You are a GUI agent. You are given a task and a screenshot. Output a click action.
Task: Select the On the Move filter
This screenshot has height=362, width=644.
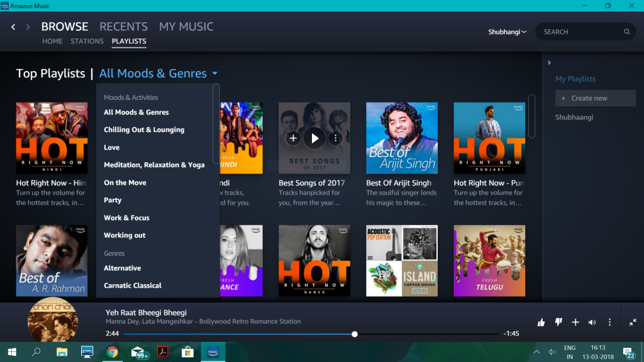pos(125,183)
